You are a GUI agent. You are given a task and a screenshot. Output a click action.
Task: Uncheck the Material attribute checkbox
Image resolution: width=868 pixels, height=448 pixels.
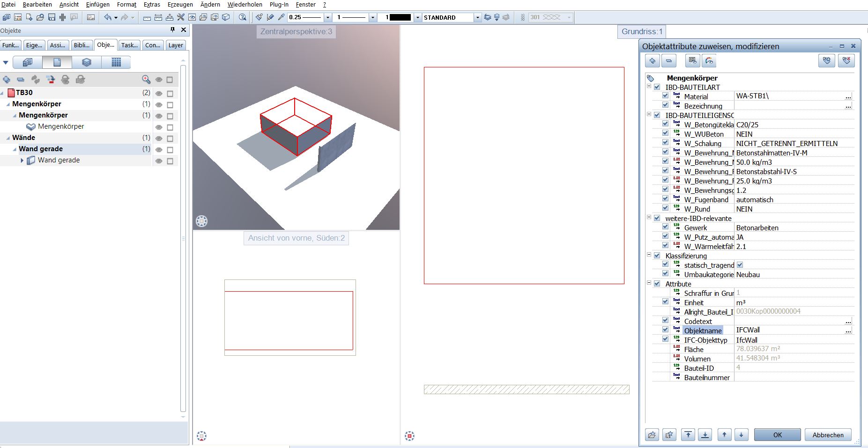pos(665,96)
